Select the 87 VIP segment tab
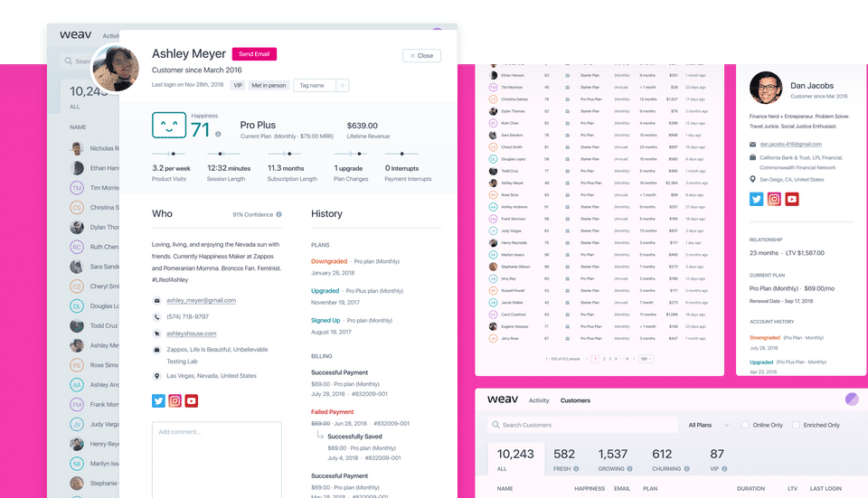 tap(719, 459)
